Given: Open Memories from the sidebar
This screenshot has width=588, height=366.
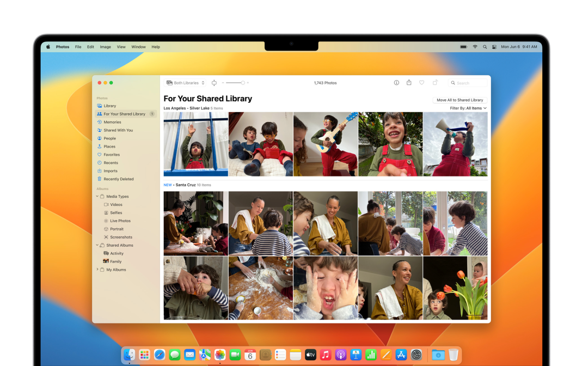Looking at the screenshot, I should pos(112,122).
